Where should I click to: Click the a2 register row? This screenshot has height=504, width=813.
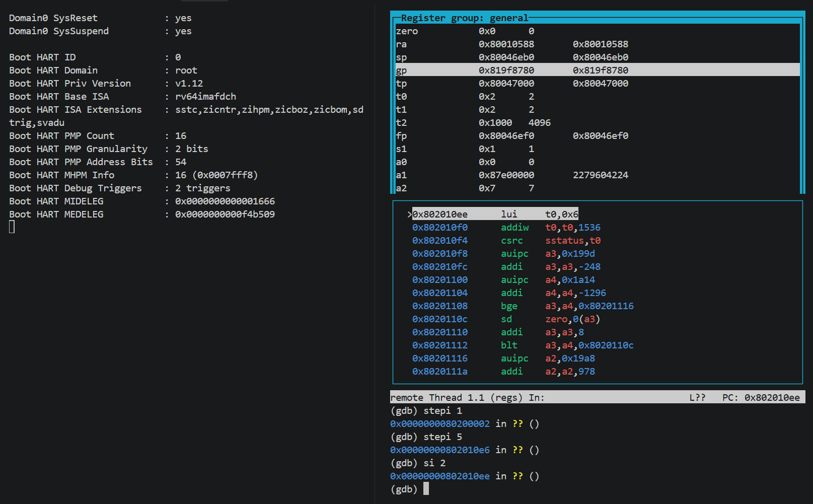click(598, 188)
